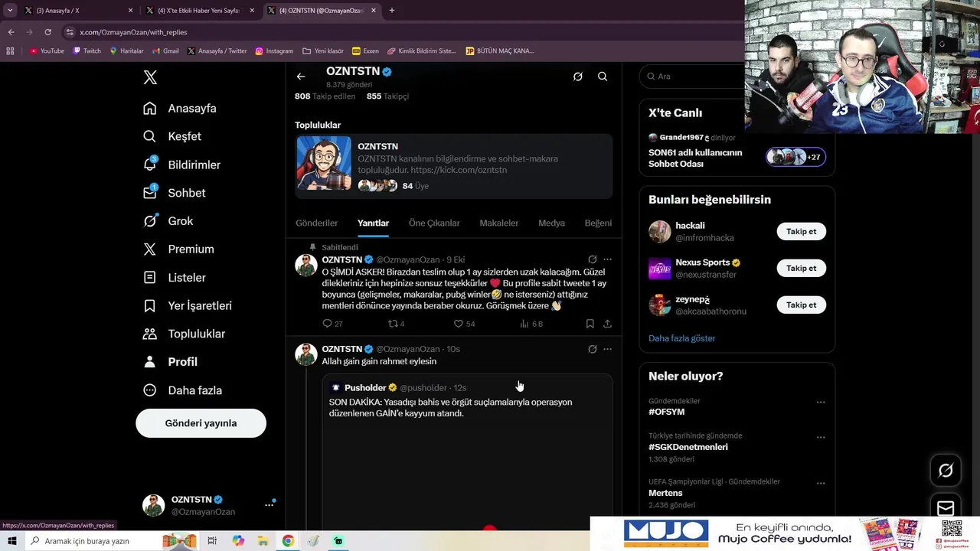Open more options on the 'Allah gain' post

[x=607, y=349]
